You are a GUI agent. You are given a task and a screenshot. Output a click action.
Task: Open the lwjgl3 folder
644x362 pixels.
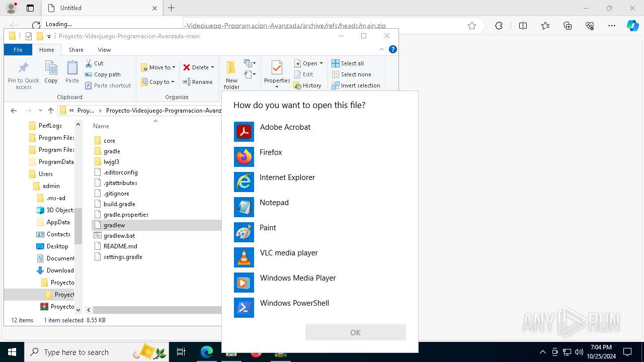point(111,162)
